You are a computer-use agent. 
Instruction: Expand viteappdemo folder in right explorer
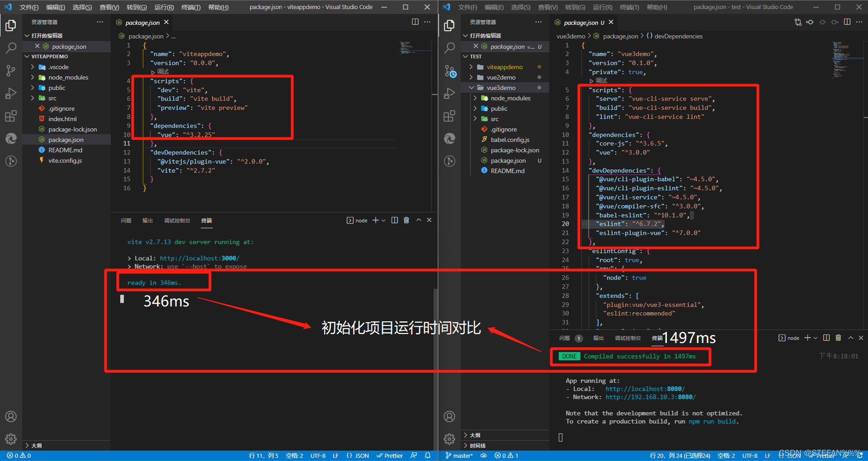(x=505, y=67)
